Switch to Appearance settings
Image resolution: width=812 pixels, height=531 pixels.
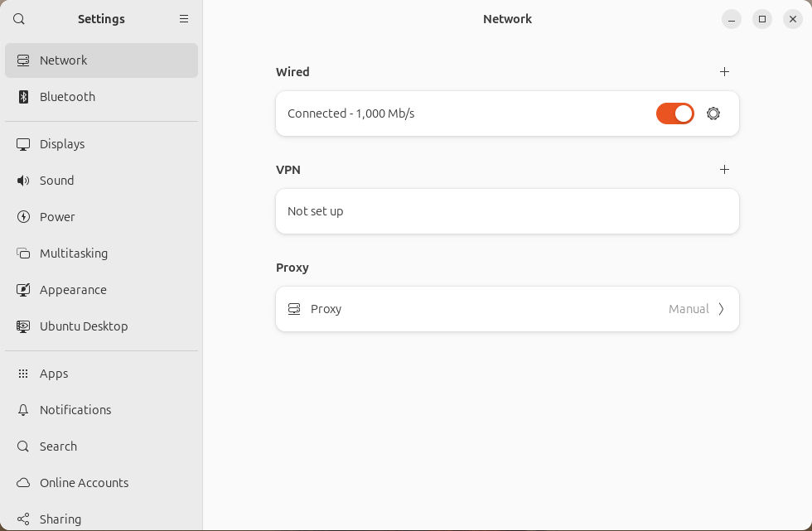(x=73, y=290)
